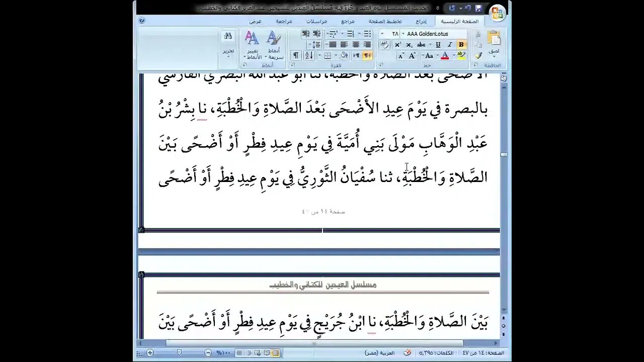Viewport: 644px width, 362px height.
Task: Toggle Subscript formatting
Action: [409, 45]
